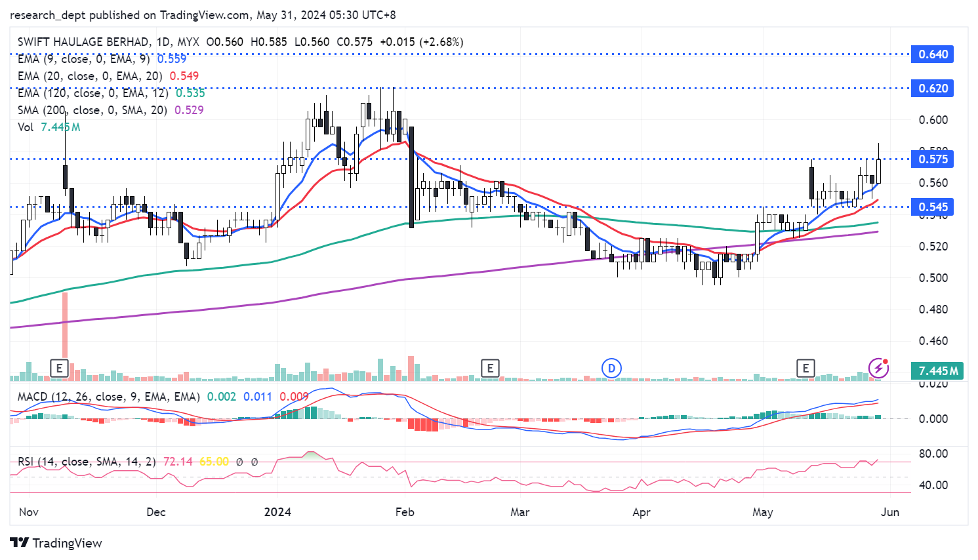
Task: Click the 2024 label on time axis
Action: pyautogui.click(x=277, y=512)
